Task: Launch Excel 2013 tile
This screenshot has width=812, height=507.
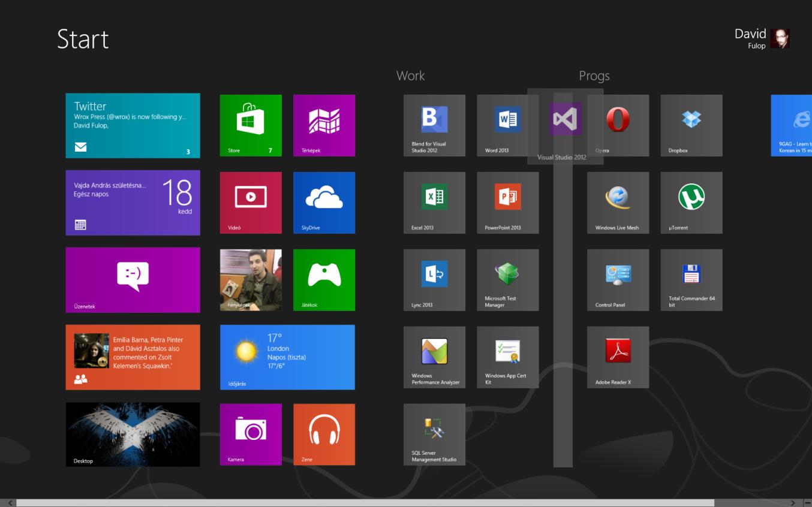Action: 434,203
